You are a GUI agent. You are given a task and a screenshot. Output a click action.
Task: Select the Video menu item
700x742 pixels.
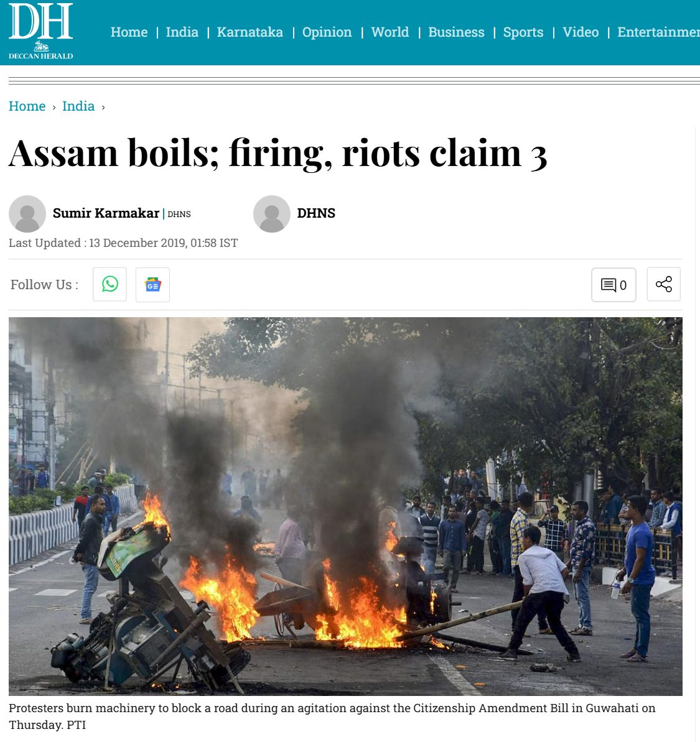pyautogui.click(x=581, y=32)
